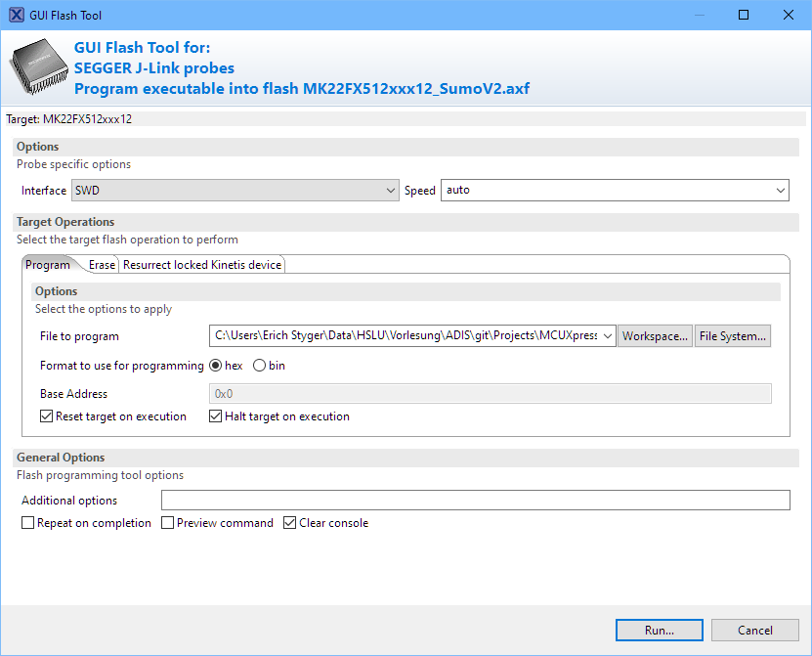Toggle Halt target on execution checkbox
Viewport: 812px width, 656px height.
click(x=217, y=416)
